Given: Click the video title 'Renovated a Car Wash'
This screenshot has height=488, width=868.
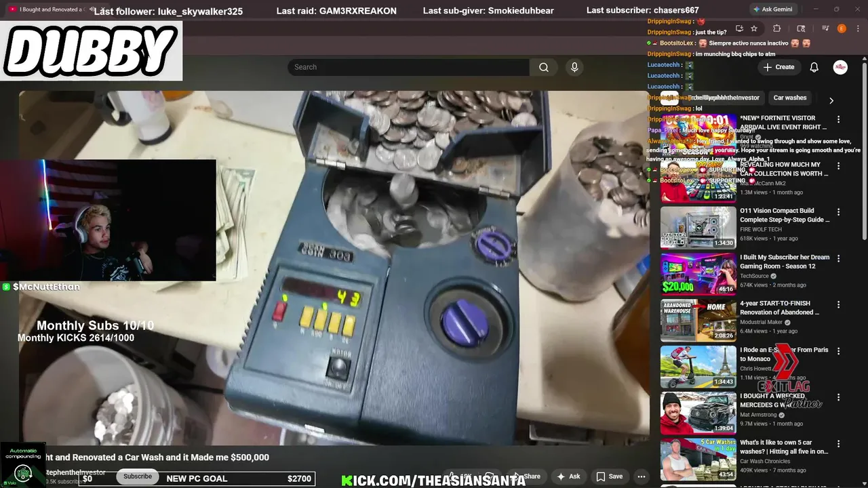Looking at the screenshot, I should pos(157,457).
